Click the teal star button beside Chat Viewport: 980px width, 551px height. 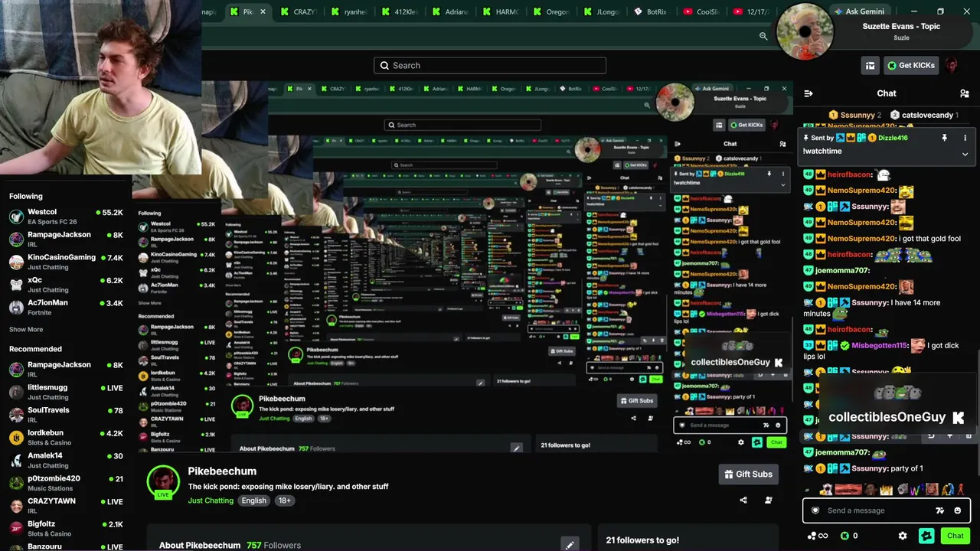click(926, 536)
